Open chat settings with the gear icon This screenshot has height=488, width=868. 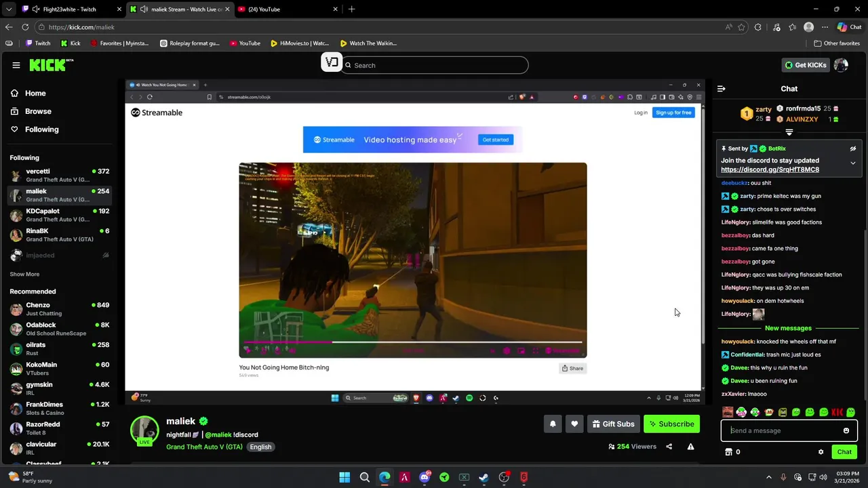(821, 452)
